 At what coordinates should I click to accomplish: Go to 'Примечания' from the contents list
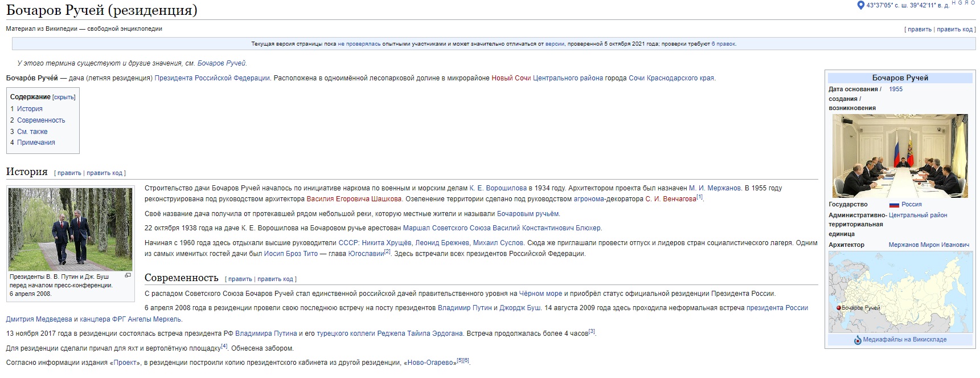(36, 143)
